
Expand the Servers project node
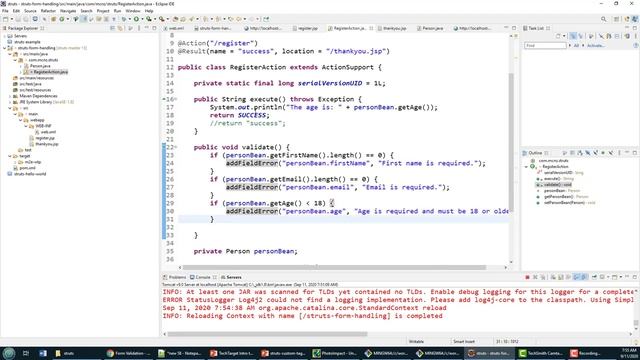pyautogui.click(x=4, y=36)
